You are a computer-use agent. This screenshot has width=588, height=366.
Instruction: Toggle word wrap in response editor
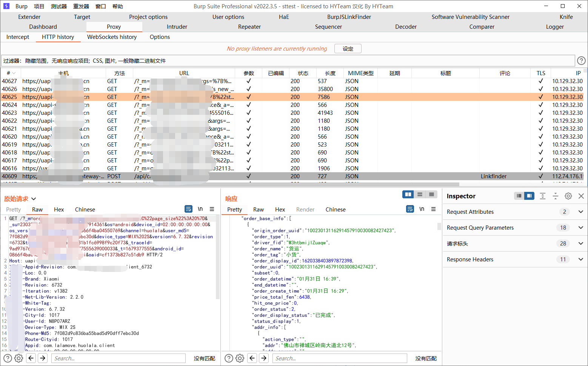(x=410, y=209)
